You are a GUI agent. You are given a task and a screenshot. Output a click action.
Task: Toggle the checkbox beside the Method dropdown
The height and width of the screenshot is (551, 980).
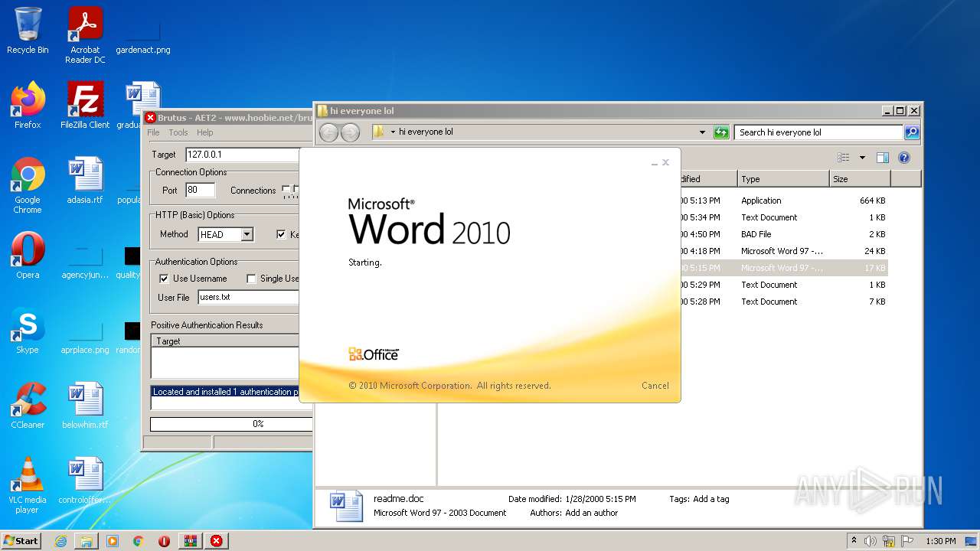point(281,234)
